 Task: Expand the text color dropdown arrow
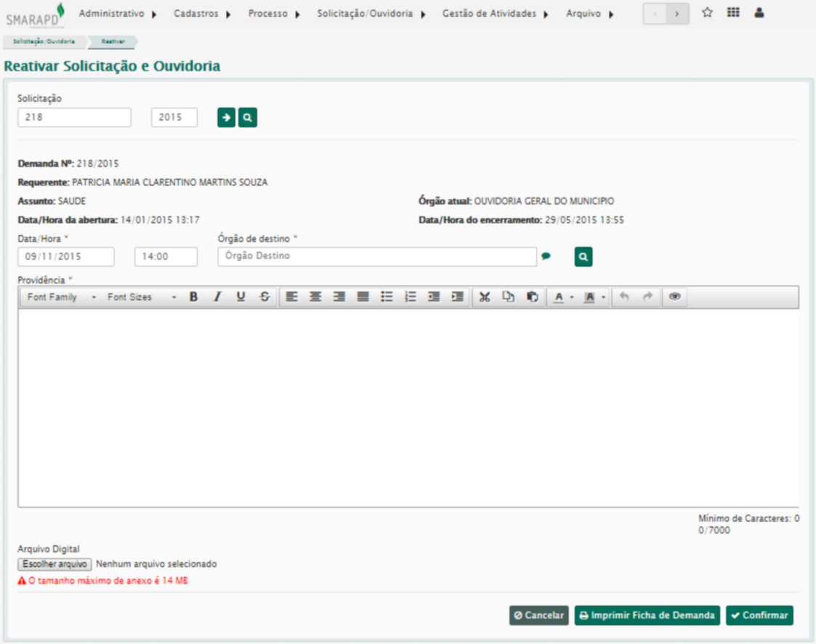(572, 297)
